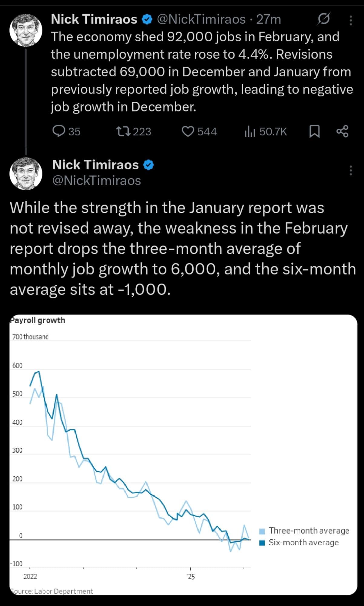Open three-dot menu on second tweet
This screenshot has width=364, height=606.
coord(351,171)
